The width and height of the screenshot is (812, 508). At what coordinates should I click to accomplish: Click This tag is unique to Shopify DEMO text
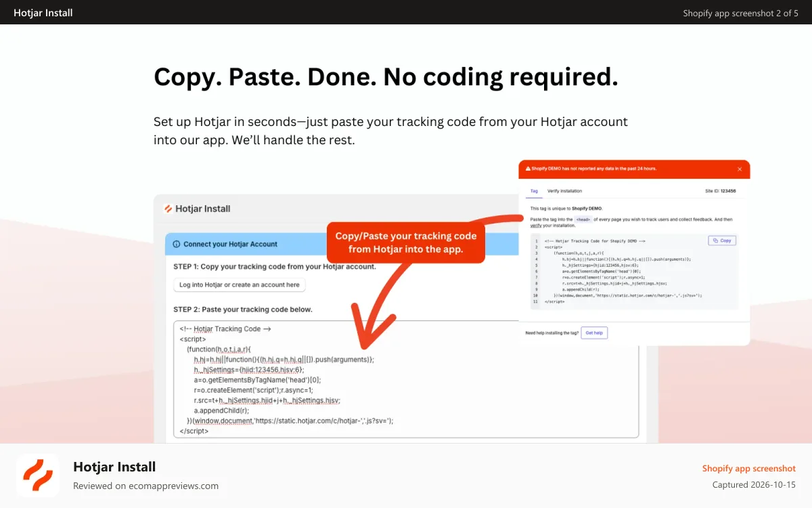point(566,209)
